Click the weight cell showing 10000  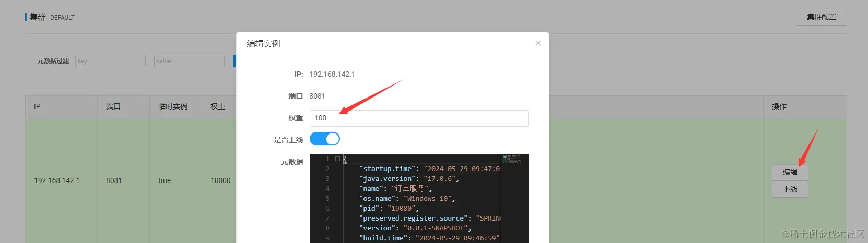220,180
